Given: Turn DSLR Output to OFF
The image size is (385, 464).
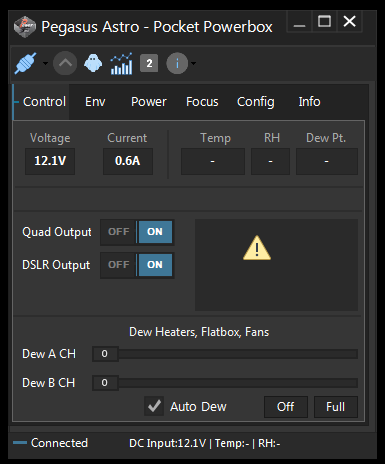Looking at the screenshot, I should pos(119,265).
